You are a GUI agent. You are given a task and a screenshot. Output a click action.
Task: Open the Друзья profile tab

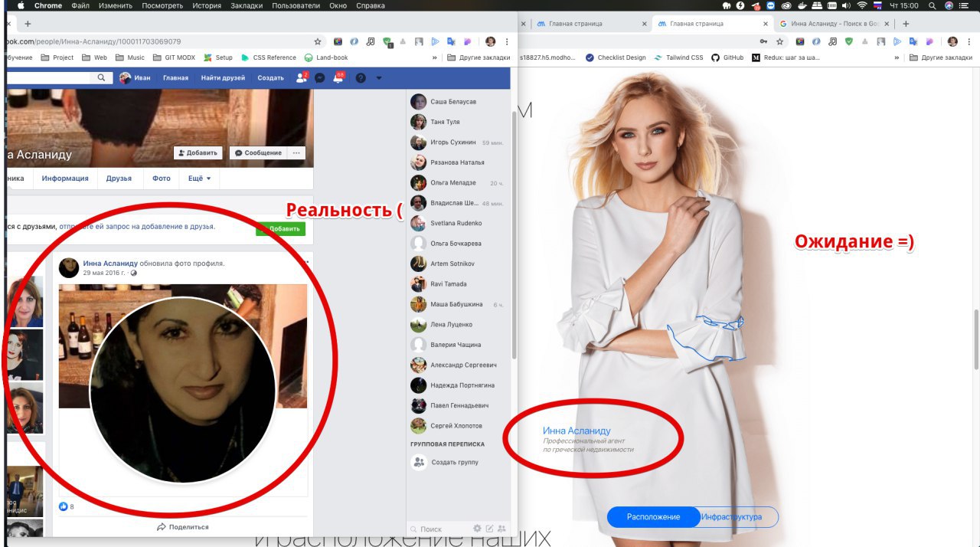click(x=119, y=179)
